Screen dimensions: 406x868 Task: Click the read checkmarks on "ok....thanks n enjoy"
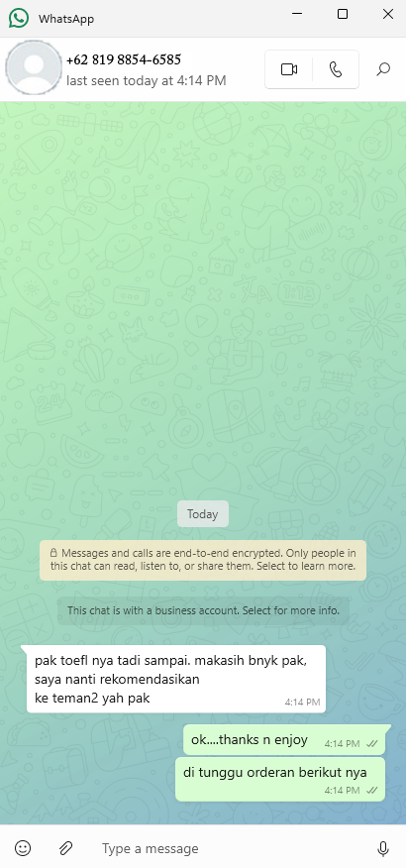coord(371,744)
